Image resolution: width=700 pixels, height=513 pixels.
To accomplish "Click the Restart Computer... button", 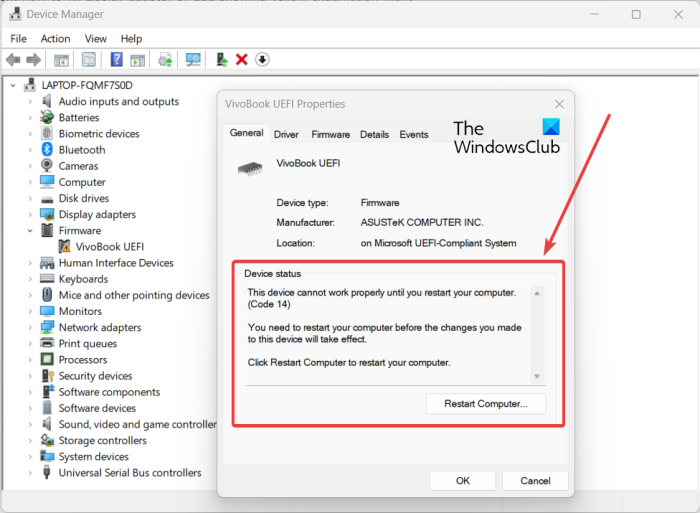I will click(x=486, y=404).
